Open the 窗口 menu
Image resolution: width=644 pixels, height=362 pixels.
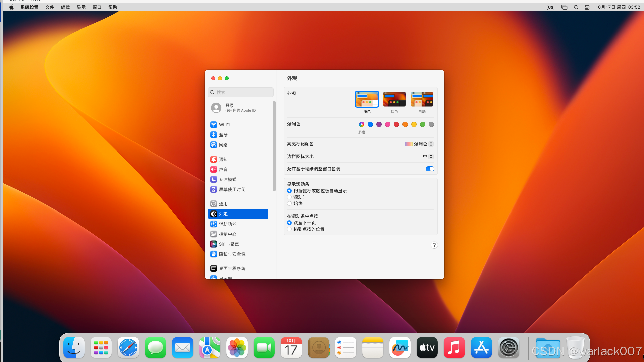point(97,7)
